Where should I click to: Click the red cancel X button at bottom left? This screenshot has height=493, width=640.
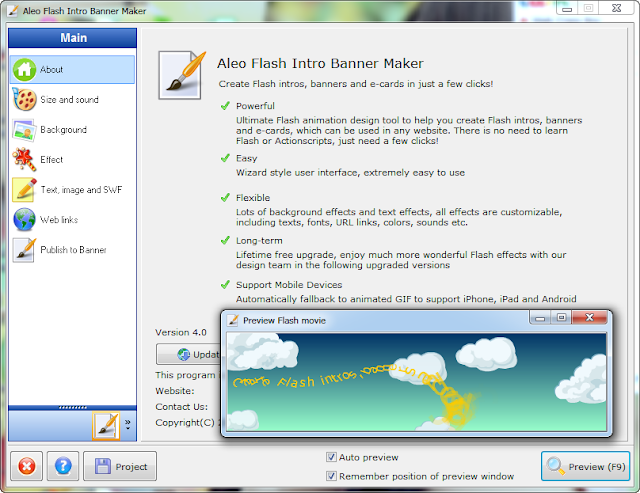tap(27, 466)
